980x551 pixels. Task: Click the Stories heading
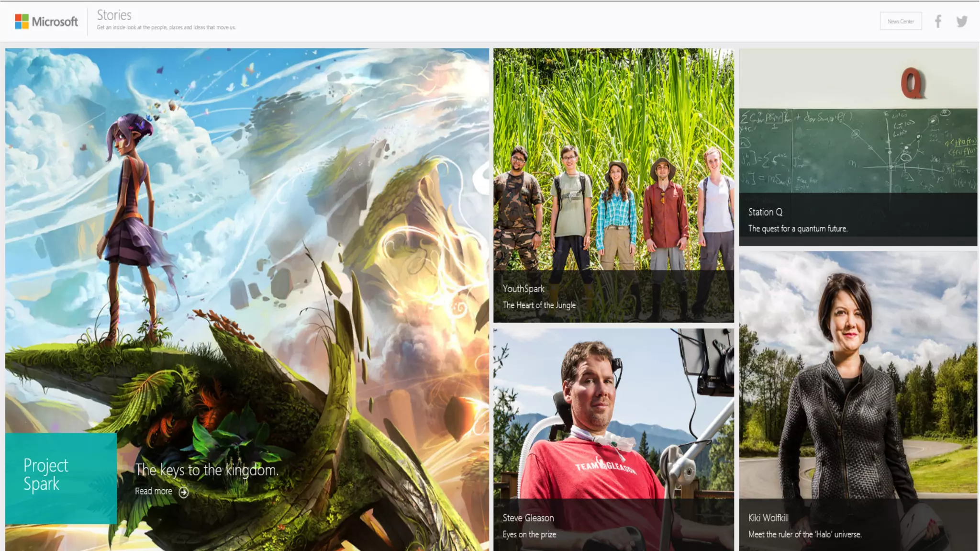pos(114,15)
